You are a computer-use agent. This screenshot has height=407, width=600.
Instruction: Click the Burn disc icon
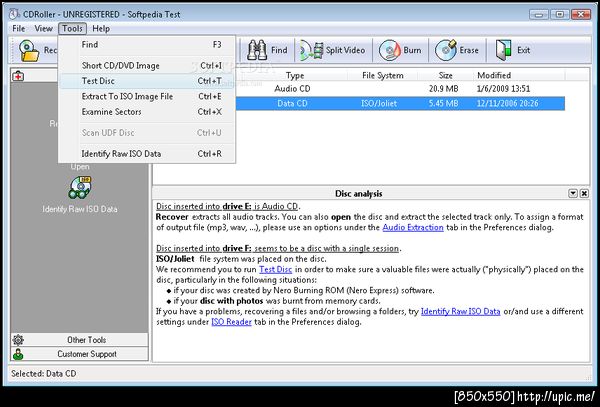(390, 50)
